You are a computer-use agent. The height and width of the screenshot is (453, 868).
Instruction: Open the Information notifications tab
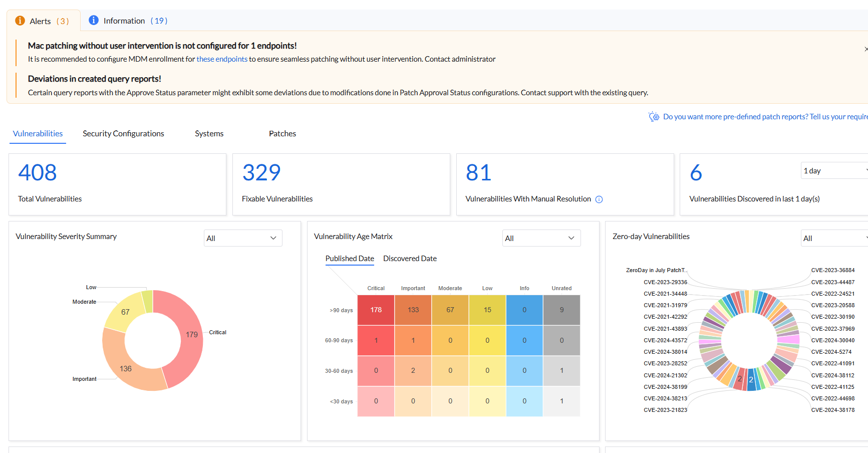point(128,21)
